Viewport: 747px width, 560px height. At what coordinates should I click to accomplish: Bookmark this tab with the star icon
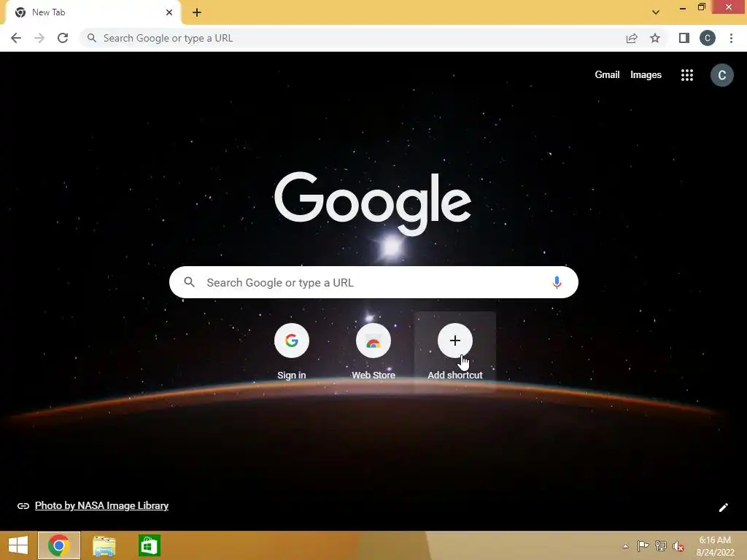[655, 38]
